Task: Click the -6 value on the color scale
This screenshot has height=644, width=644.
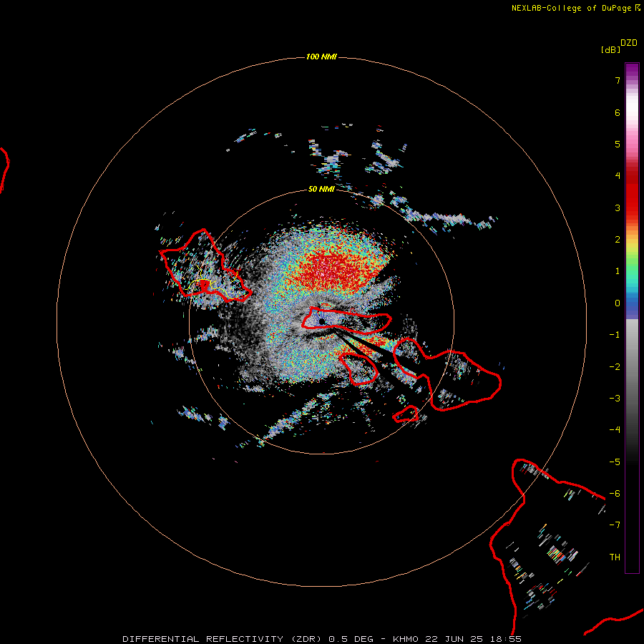Action: click(615, 494)
